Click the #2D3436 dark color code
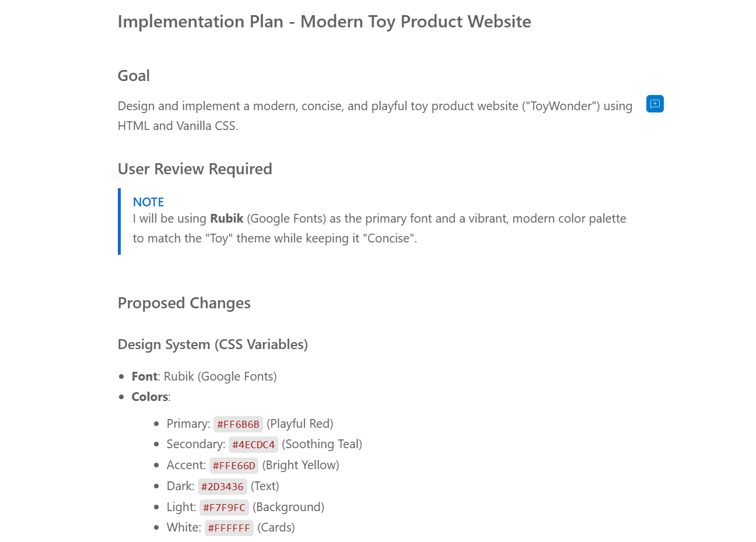756x542 pixels. (222, 487)
